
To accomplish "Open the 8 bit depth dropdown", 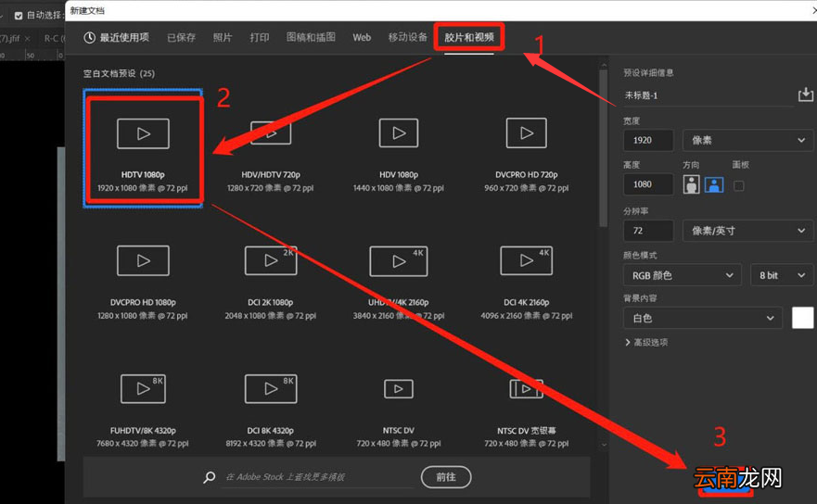I will pyautogui.click(x=782, y=275).
